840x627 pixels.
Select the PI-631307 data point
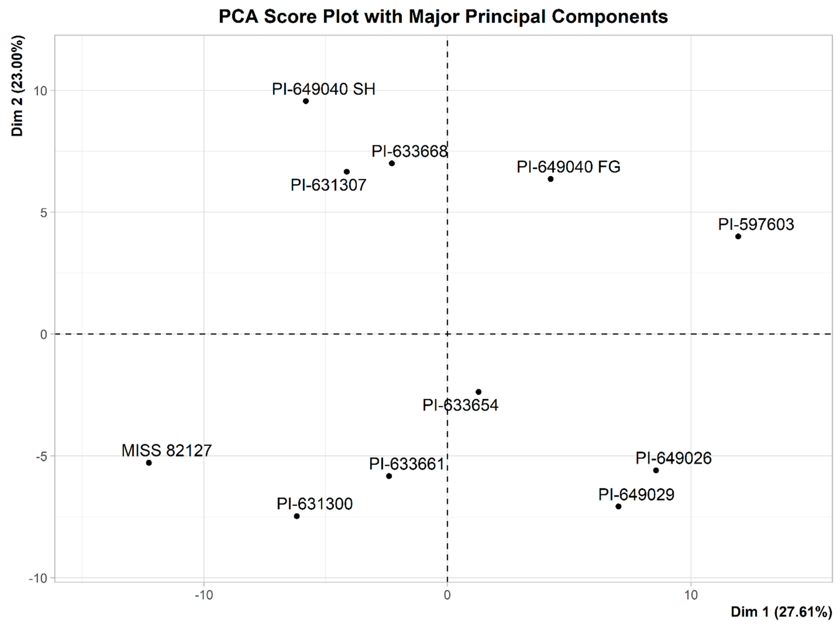347,172
